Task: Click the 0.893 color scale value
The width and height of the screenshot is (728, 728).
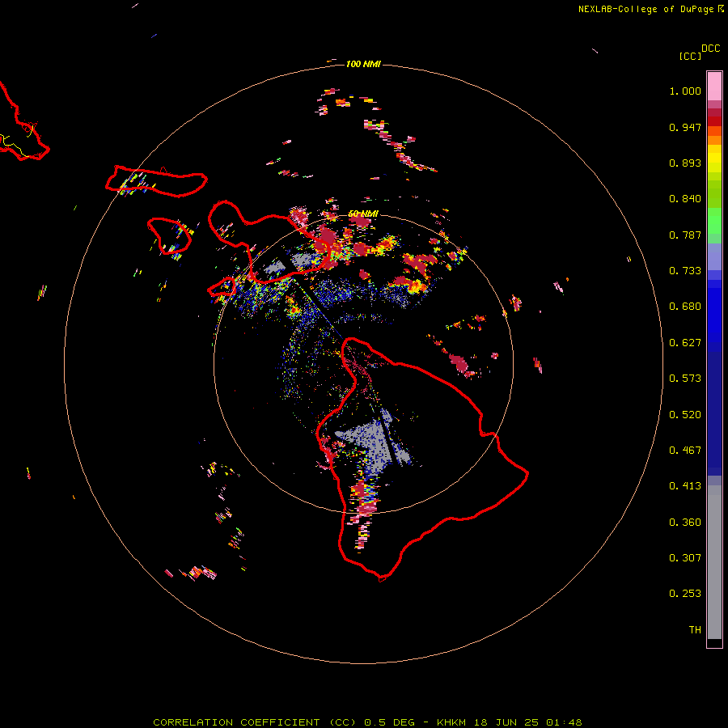Action: pos(685,163)
